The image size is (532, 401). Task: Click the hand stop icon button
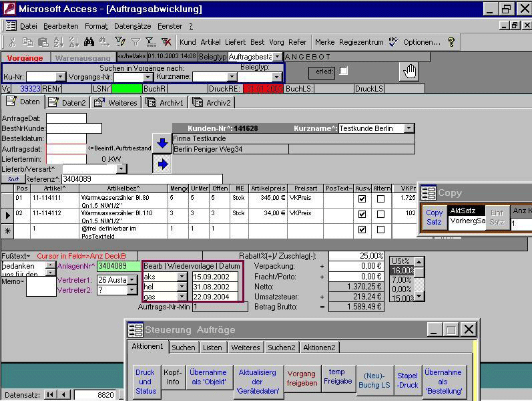point(409,72)
